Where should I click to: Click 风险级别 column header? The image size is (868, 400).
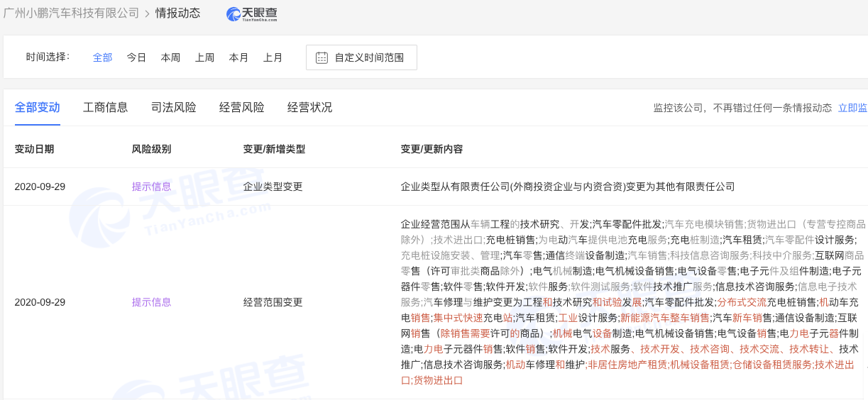[152, 149]
